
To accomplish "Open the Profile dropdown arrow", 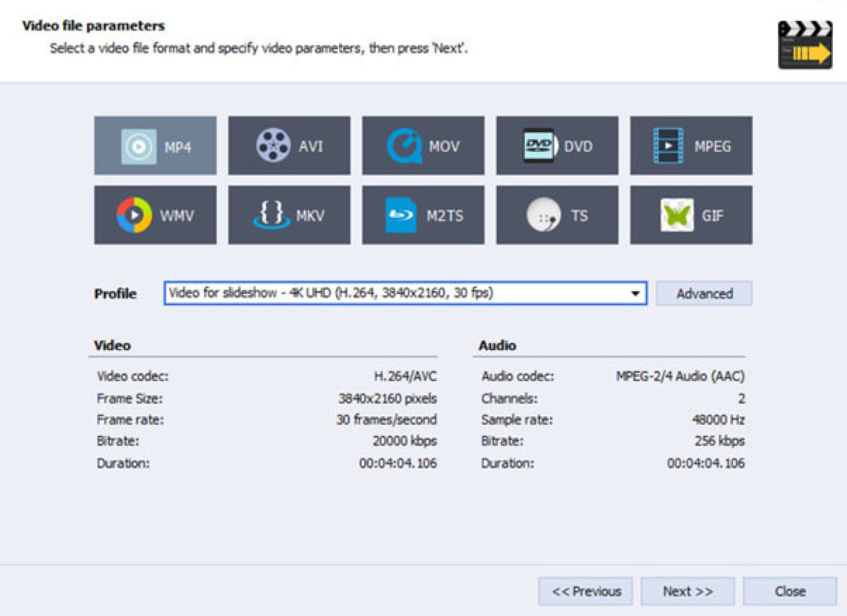I will [635, 294].
